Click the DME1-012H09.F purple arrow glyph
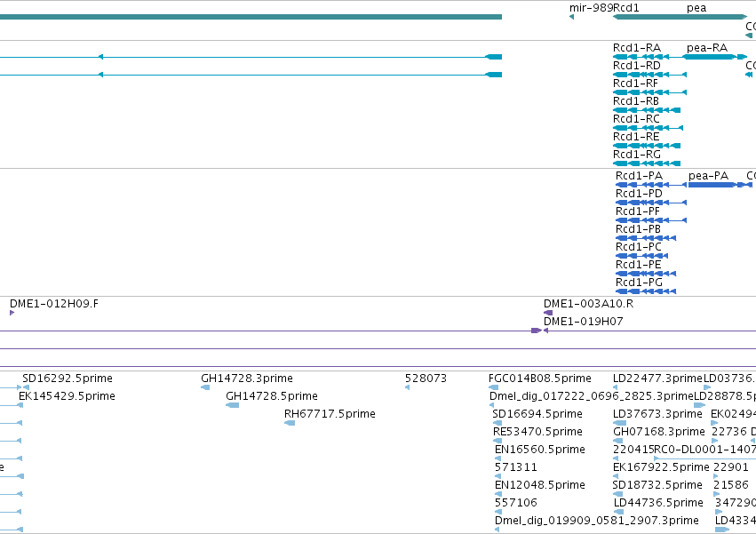Viewport: 756px width, 534px height. (x=12, y=313)
